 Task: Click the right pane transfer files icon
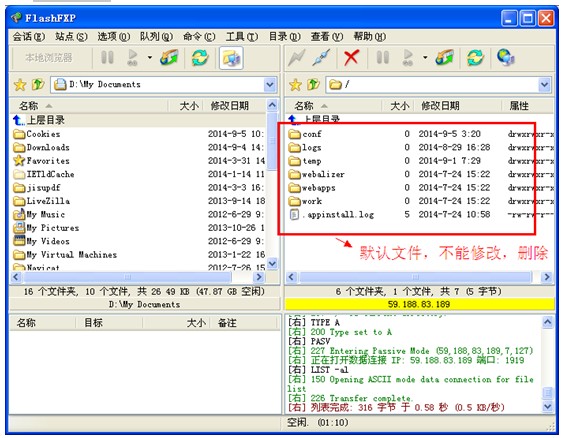click(x=444, y=57)
